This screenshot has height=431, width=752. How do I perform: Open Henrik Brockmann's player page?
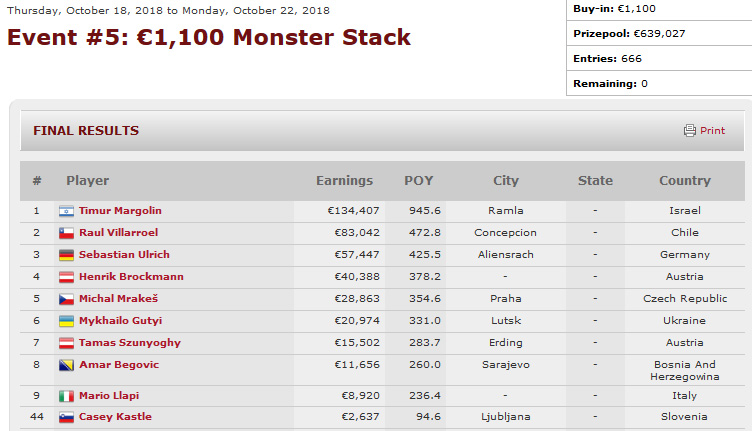coord(131,277)
